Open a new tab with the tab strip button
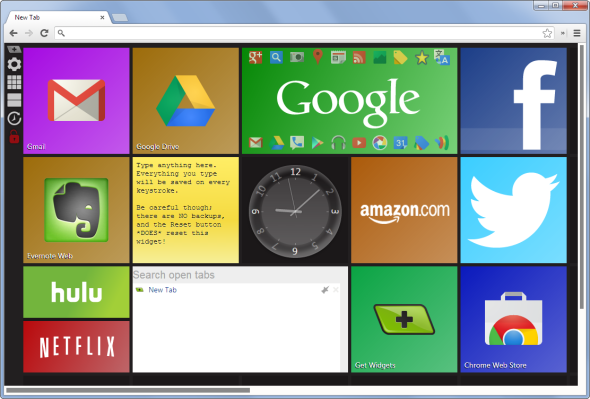The width and height of the screenshot is (590, 399). (120, 18)
